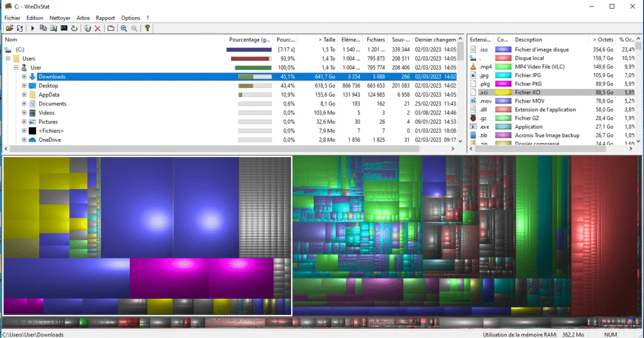
Task: Expand the Desktop folder
Action: [24, 86]
